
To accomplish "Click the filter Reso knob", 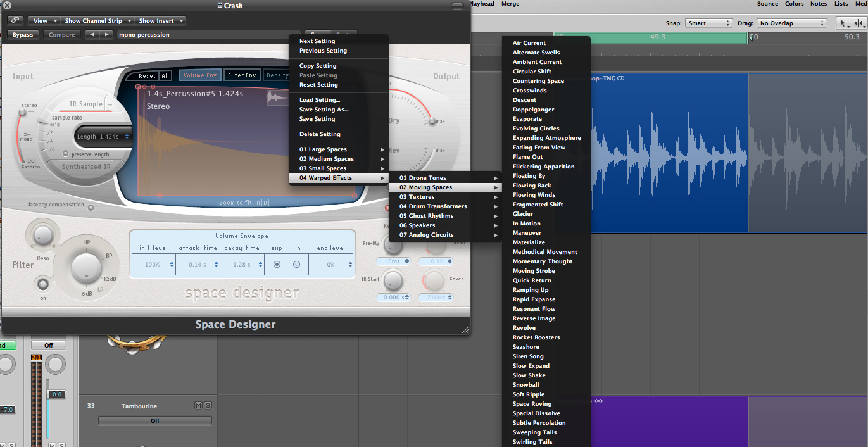I will (43, 236).
